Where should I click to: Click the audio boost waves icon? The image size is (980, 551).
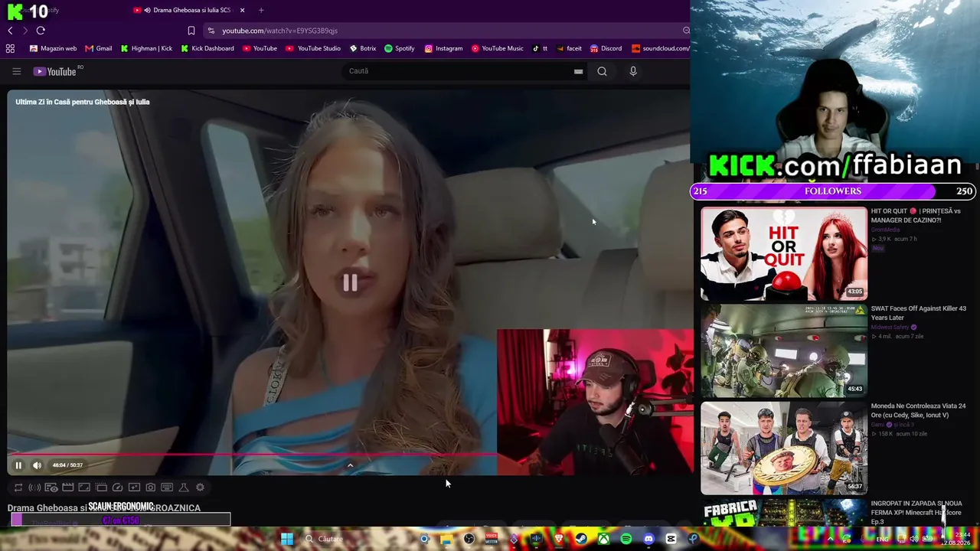click(x=34, y=487)
